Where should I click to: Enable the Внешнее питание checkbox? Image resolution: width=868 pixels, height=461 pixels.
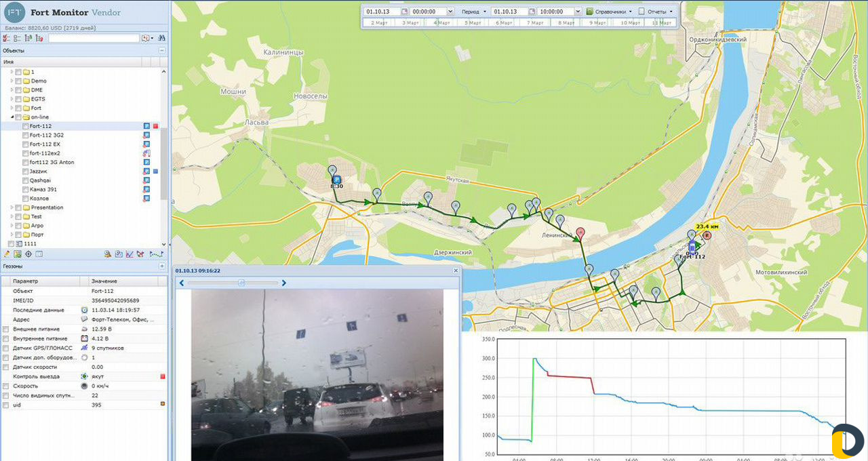click(4, 329)
